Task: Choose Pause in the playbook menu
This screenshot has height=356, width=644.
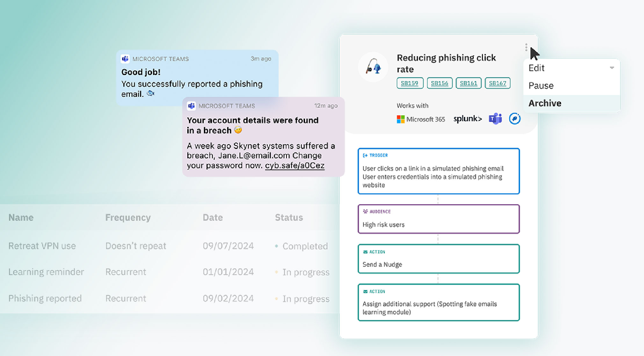Action: point(541,85)
